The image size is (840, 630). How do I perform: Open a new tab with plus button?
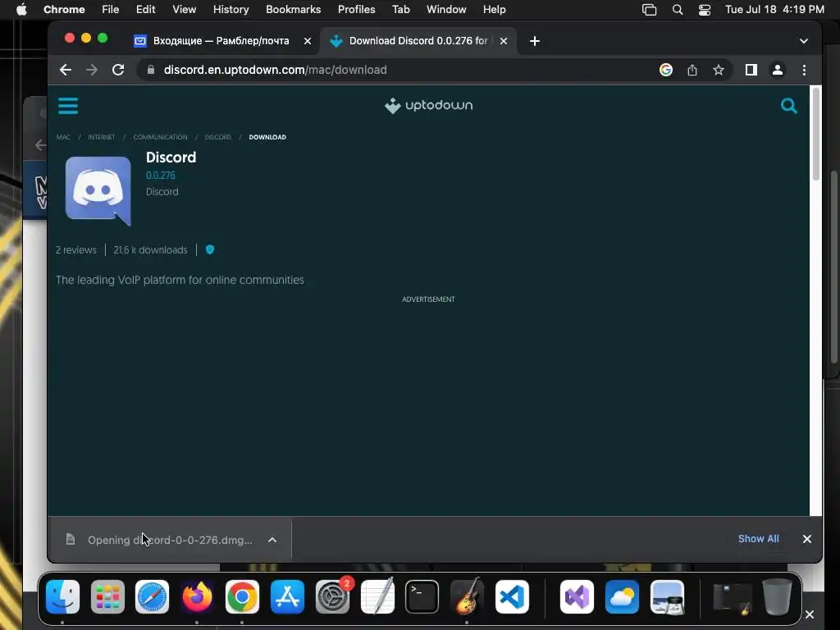click(535, 41)
